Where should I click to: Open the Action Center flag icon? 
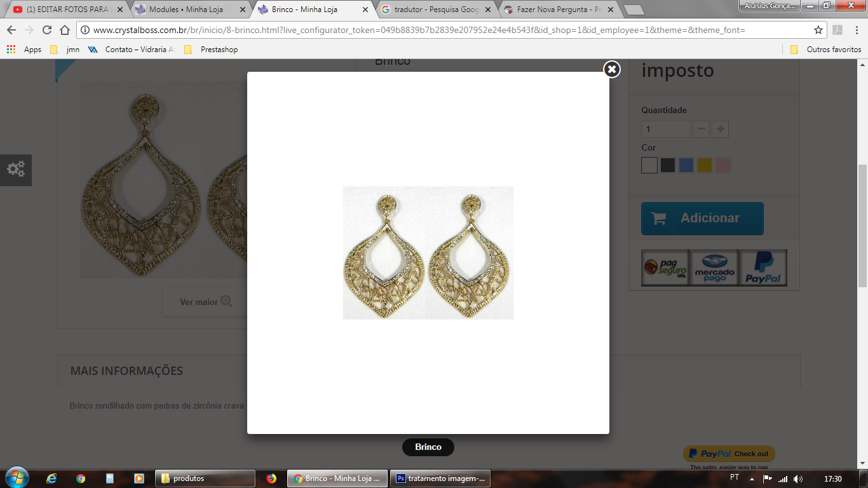(x=768, y=478)
